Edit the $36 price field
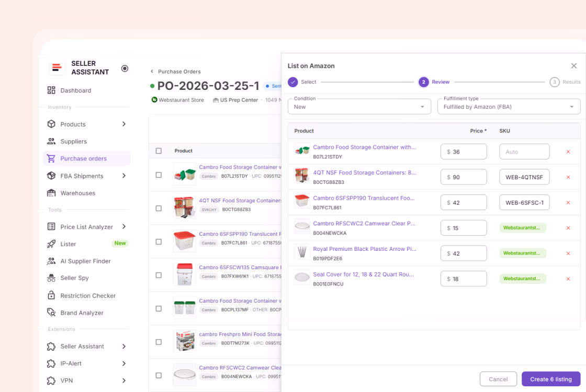This screenshot has width=586, height=392. (464, 152)
